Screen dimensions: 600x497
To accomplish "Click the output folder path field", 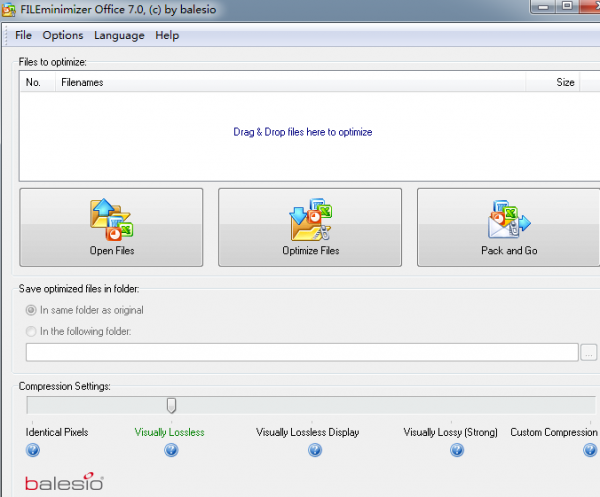I will point(302,352).
